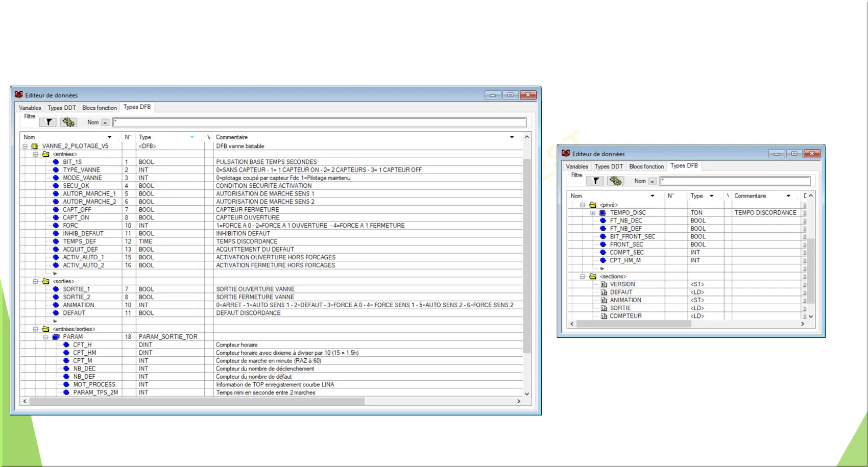
Task: Click the ANIMATION section icon in right window
Action: click(604, 300)
